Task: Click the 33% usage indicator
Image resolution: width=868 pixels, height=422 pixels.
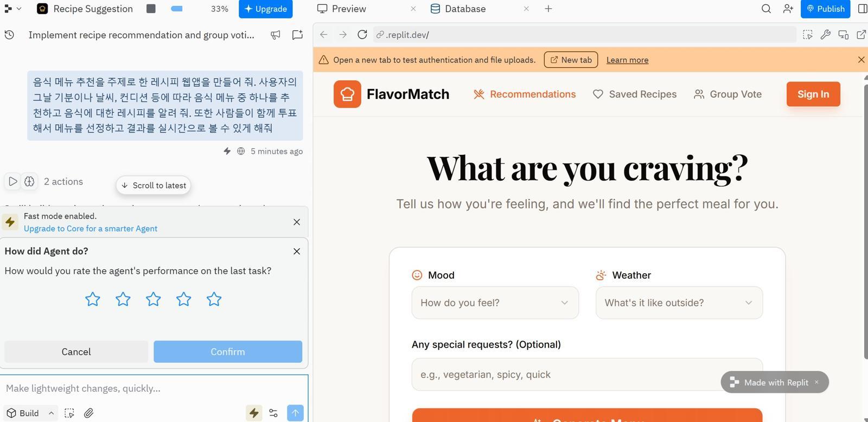Action: click(x=220, y=9)
